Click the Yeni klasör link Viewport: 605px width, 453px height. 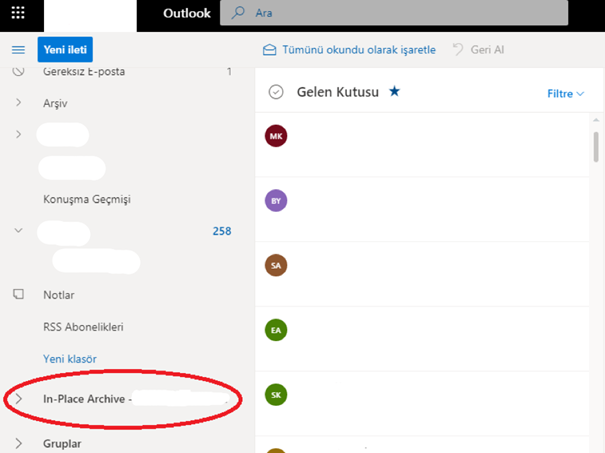(x=70, y=359)
